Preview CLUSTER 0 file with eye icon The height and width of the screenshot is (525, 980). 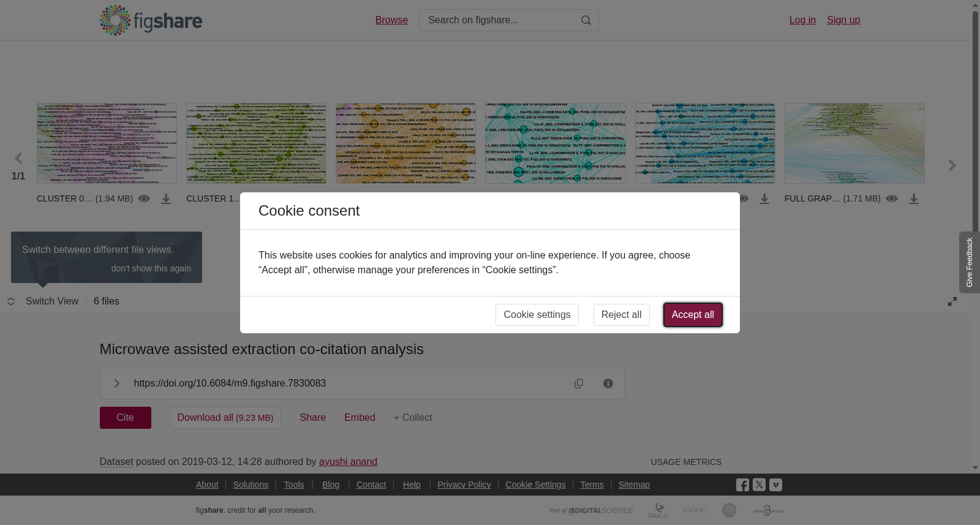click(x=144, y=198)
